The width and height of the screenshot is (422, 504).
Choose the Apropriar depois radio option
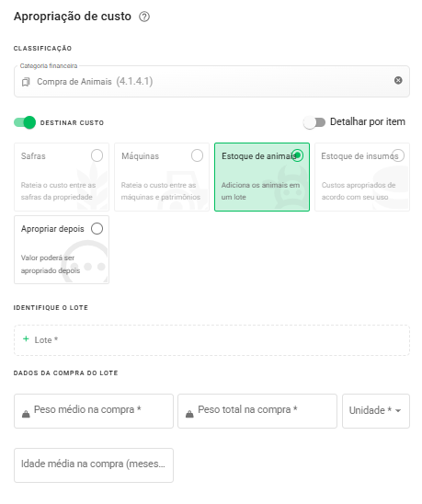coord(97,228)
